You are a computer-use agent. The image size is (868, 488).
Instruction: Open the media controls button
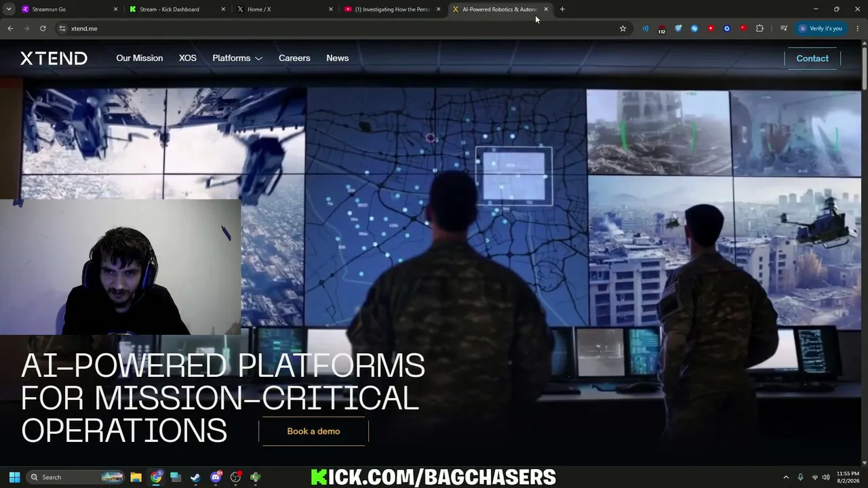(784, 28)
